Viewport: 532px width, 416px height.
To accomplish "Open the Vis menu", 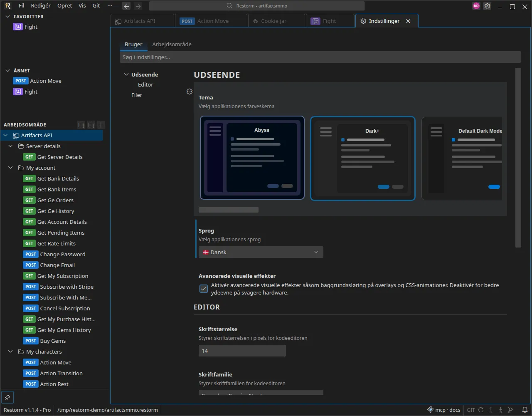I will pyautogui.click(x=82, y=6).
